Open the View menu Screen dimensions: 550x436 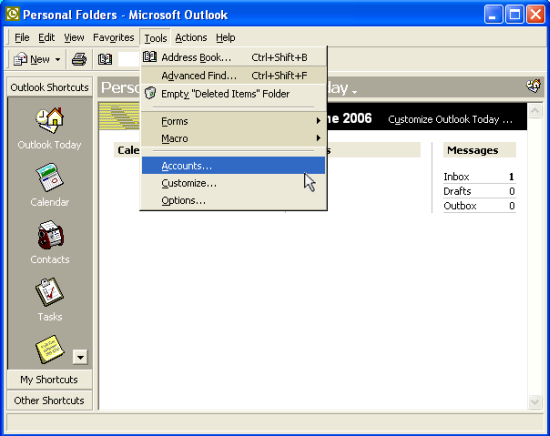[x=74, y=38]
